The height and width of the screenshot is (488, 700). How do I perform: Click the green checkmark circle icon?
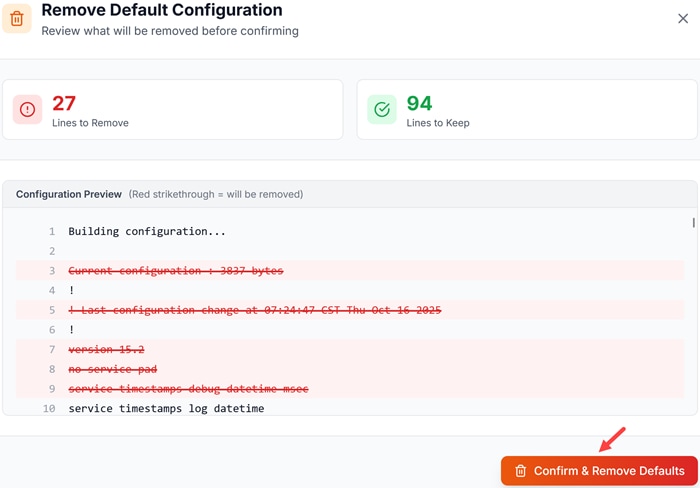382,110
